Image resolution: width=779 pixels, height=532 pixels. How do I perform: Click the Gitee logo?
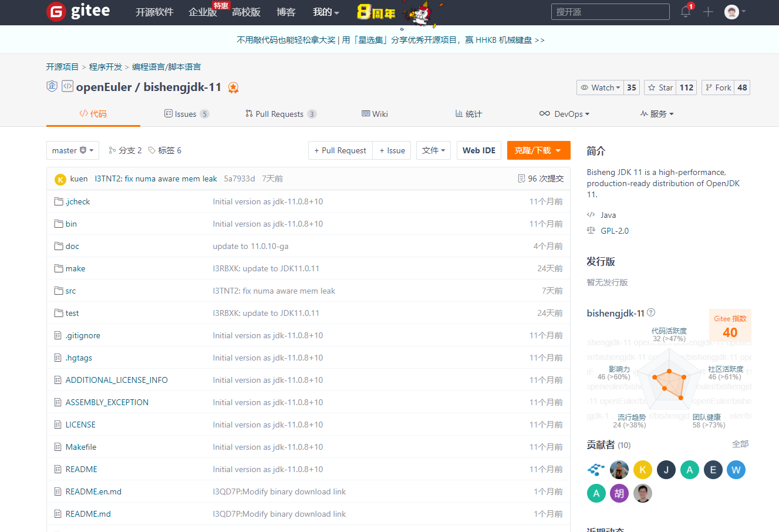(78, 11)
